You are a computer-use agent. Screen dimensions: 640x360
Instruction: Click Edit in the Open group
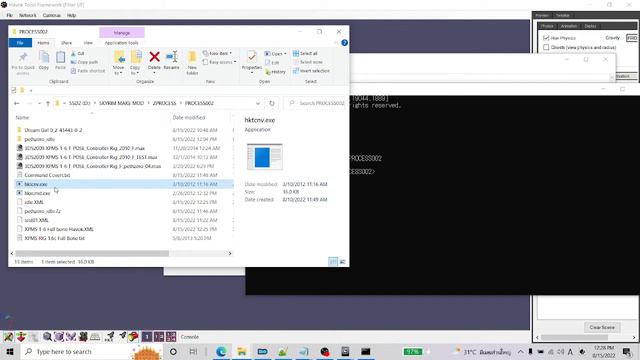[x=272, y=62]
